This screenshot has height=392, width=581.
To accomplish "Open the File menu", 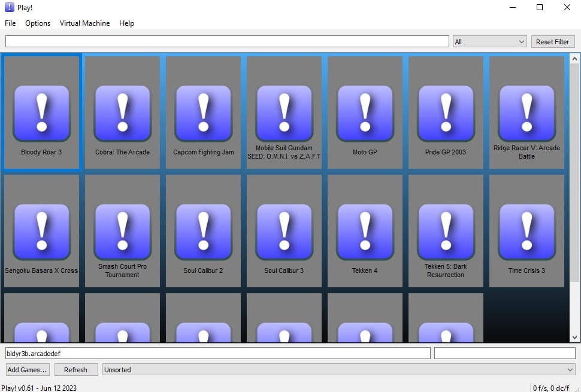I will 10,23.
